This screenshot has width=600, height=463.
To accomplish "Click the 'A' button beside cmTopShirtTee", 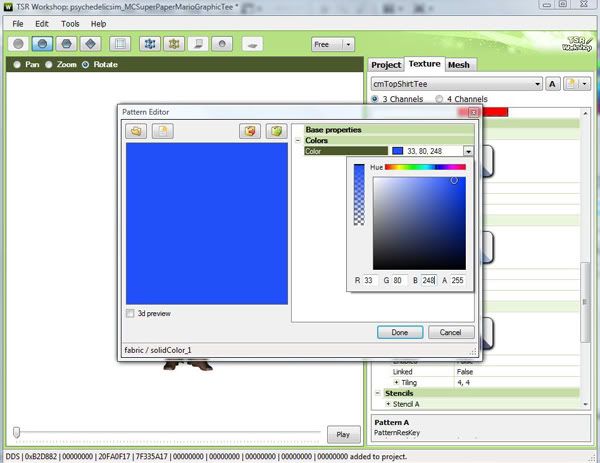I will [x=552, y=84].
